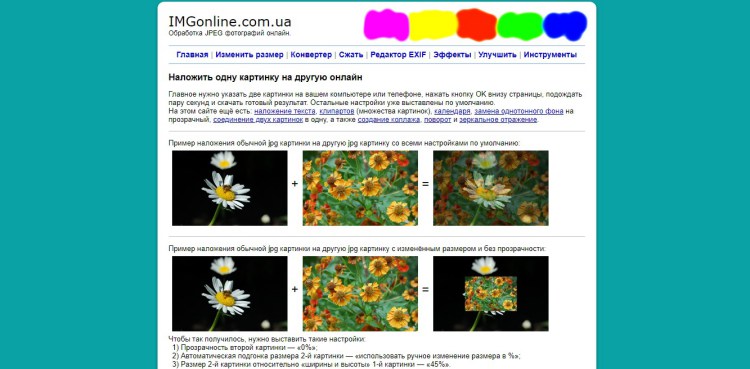Open the Сжать menu link

tap(351, 55)
